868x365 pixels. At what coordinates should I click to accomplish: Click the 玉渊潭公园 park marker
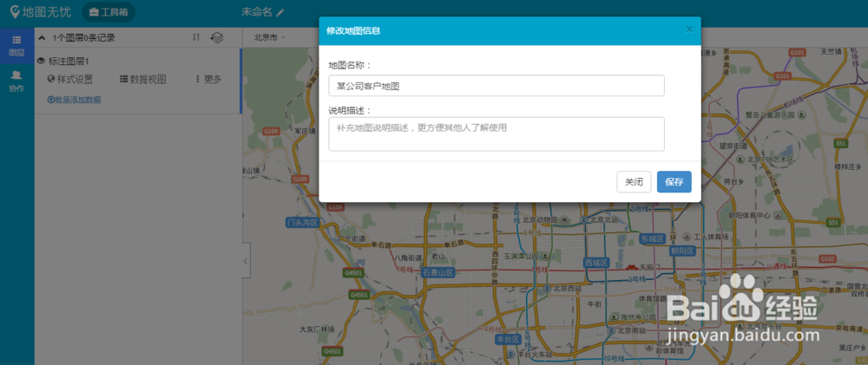click(546, 256)
